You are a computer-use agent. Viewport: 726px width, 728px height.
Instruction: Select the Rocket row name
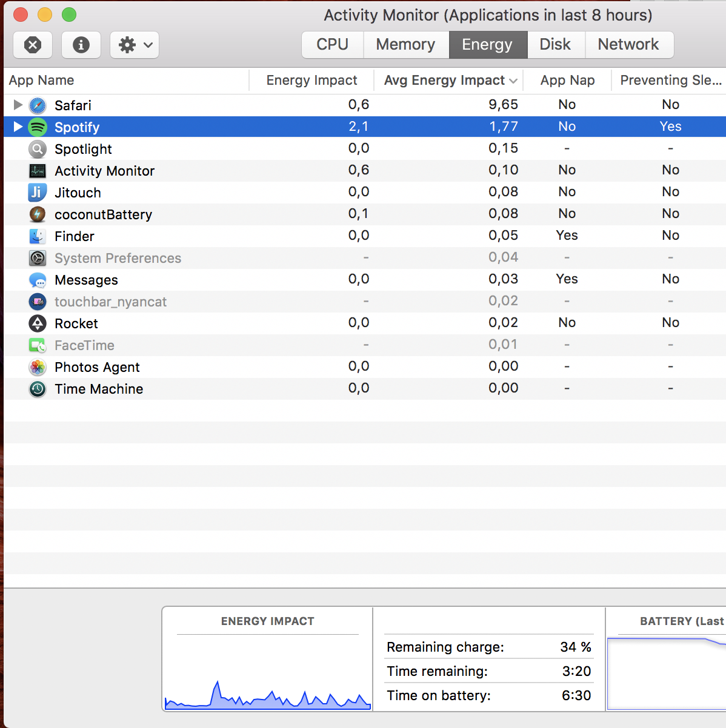[76, 323]
